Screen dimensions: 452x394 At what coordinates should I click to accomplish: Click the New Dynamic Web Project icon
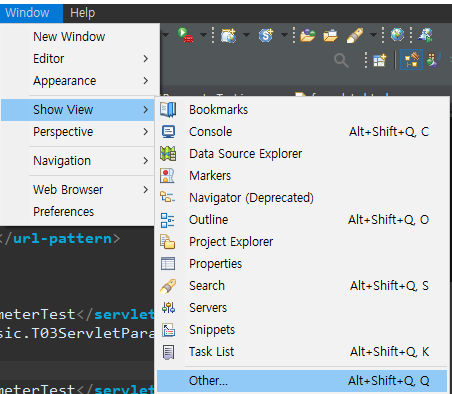coord(228,35)
